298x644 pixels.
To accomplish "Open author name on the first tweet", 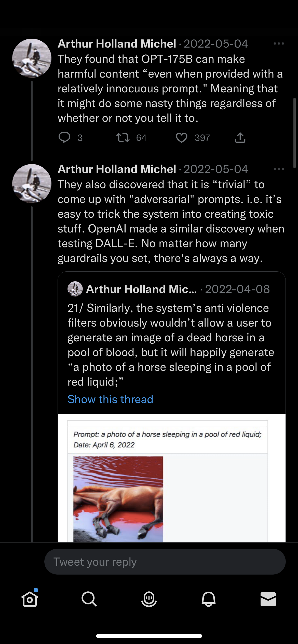I will 117,44.
